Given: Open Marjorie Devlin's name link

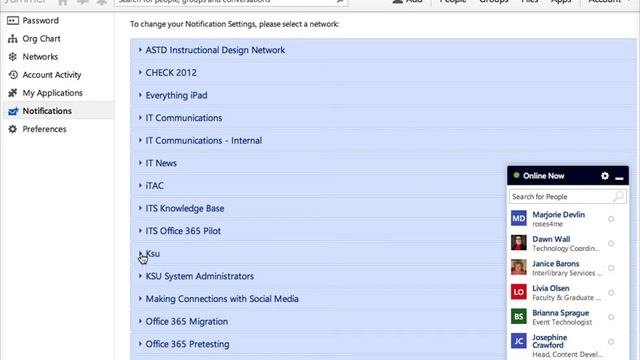Looking at the screenshot, I should click(x=558, y=215).
